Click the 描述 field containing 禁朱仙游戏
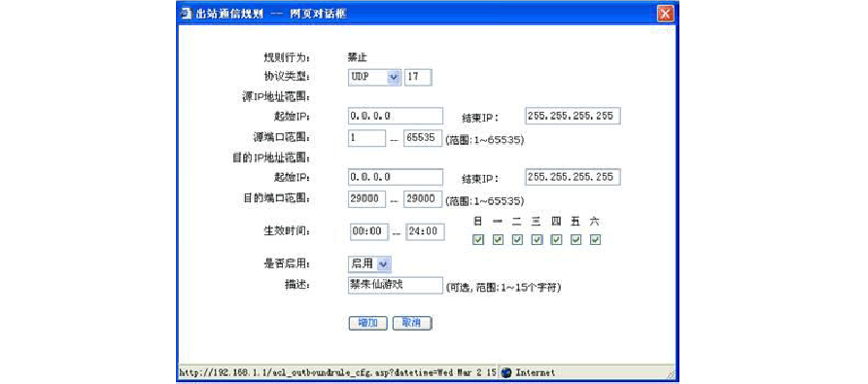The height and width of the screenshot is (384, 868). 396,286
